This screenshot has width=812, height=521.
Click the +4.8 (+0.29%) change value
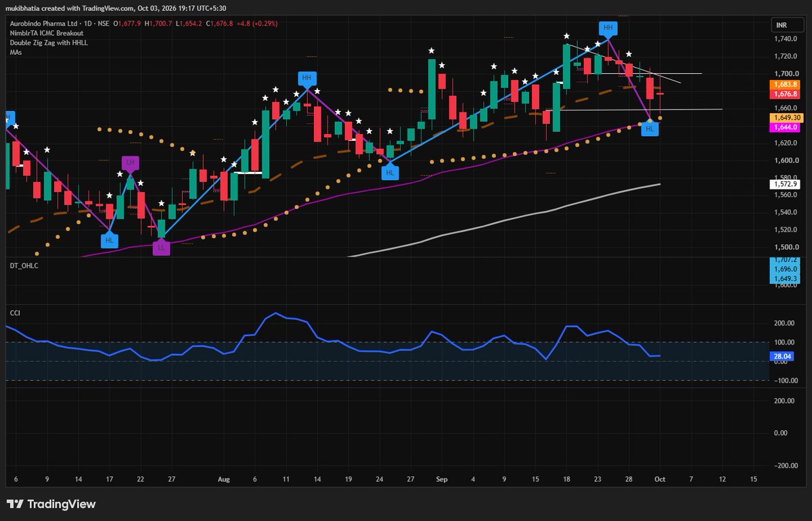[x=257, y=23]
